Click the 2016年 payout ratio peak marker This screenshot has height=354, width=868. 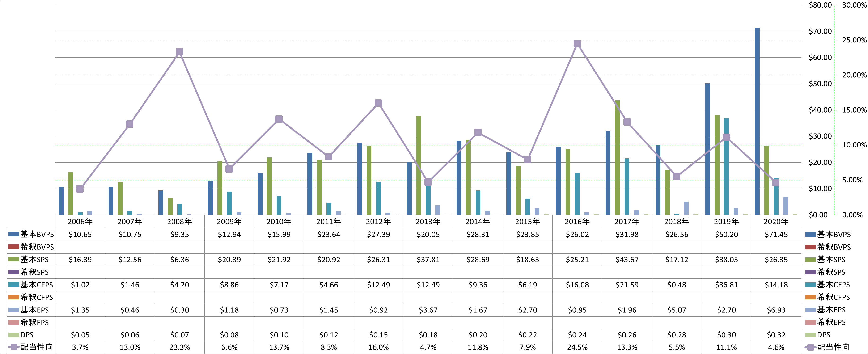tap(577, 44)
